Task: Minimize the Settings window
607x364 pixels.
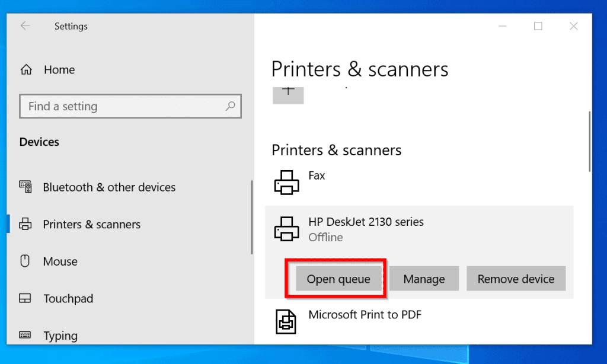Action: point(503,26)
